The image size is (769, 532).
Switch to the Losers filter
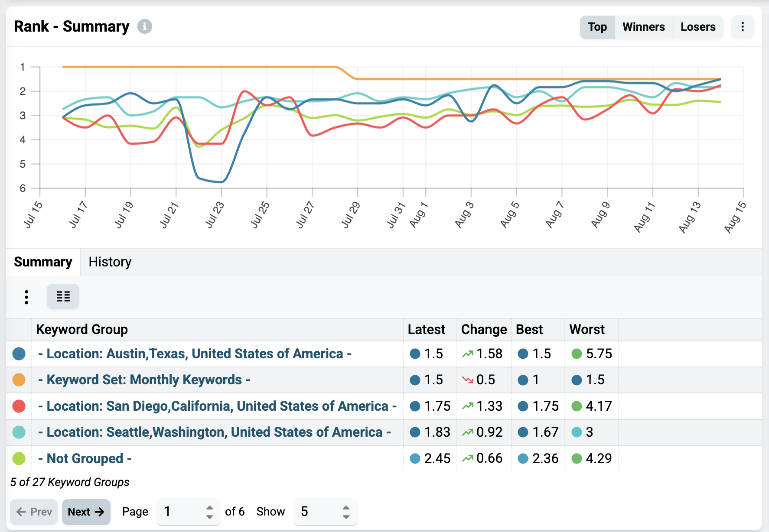pos(698,27)
